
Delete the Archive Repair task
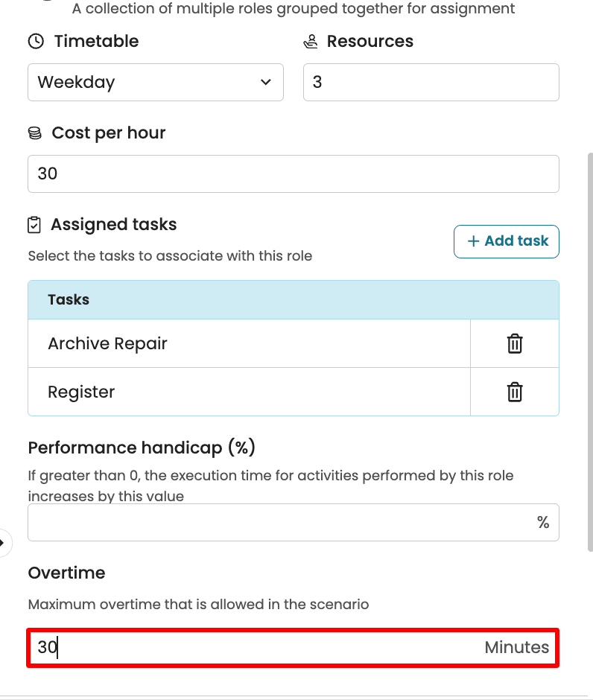(514, 343)
